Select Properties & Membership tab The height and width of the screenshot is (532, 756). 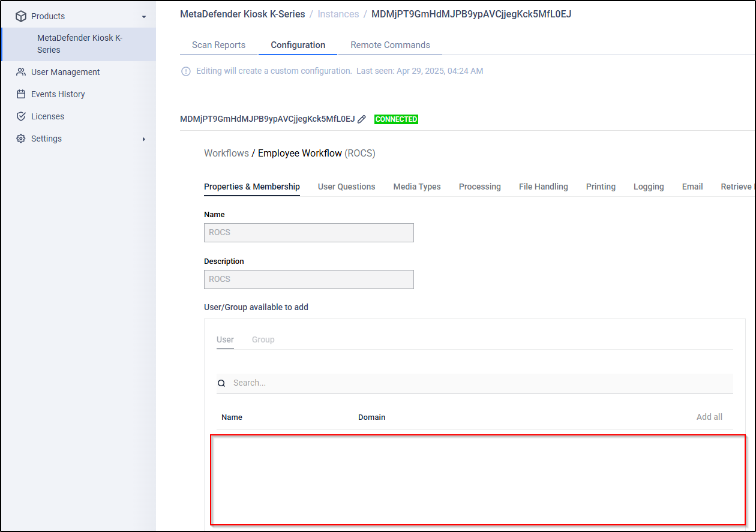point(252,187)
